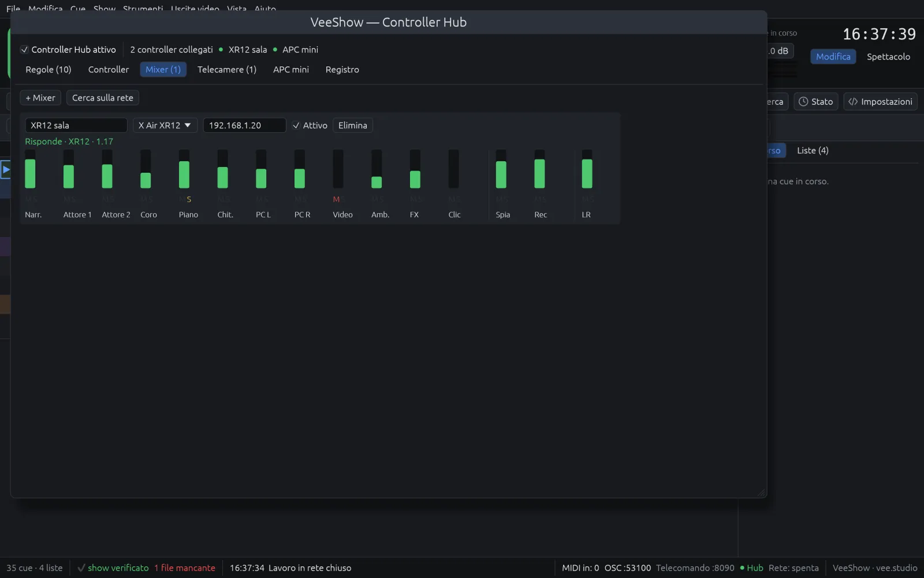Mute the Narr. channel
Screen dimensions: 924x578
tap(28, 199)
